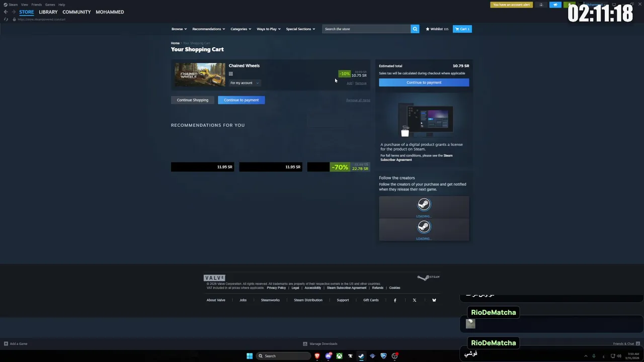This screenshot has height=362, width=644.
Task: Expand the Ways to Play dropdown
Action: [x=269, y=29]
